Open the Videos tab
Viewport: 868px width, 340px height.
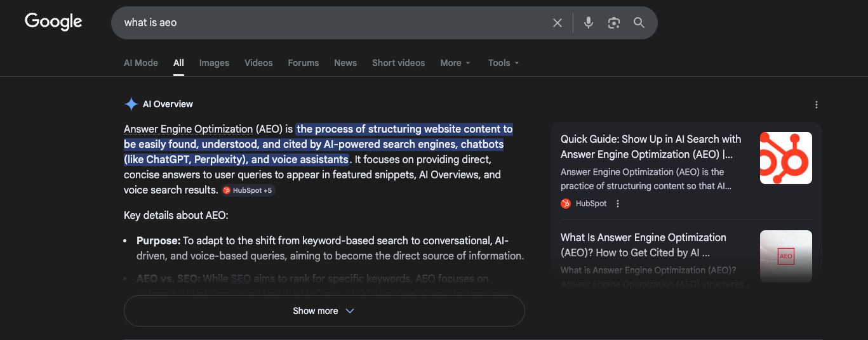[x=258, y=63]
